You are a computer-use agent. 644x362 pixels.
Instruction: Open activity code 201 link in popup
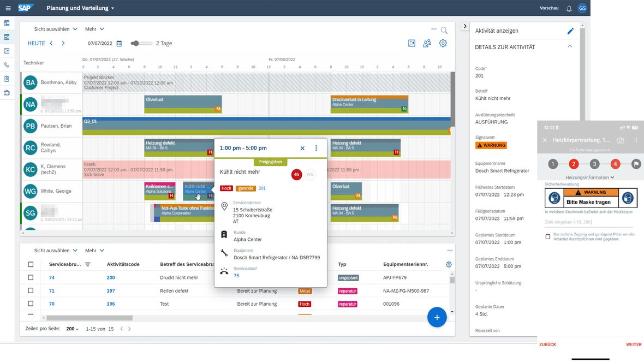[x=262, y=188]
